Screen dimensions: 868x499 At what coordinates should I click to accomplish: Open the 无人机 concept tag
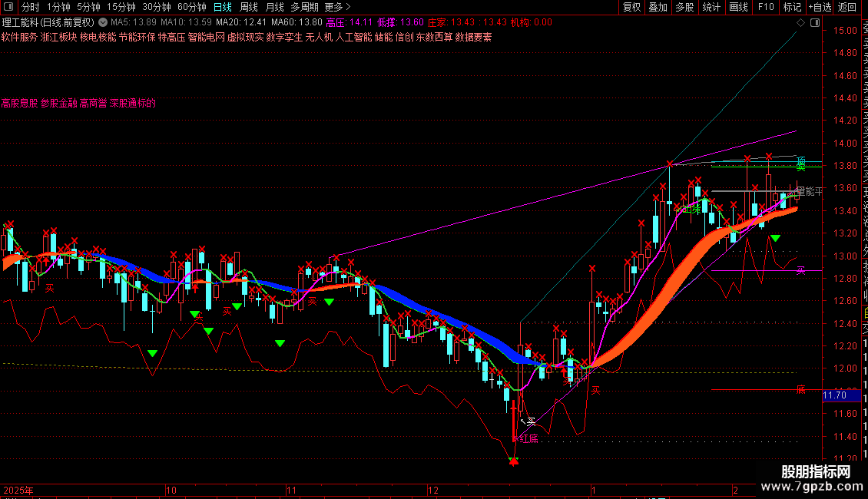point(320,37)
